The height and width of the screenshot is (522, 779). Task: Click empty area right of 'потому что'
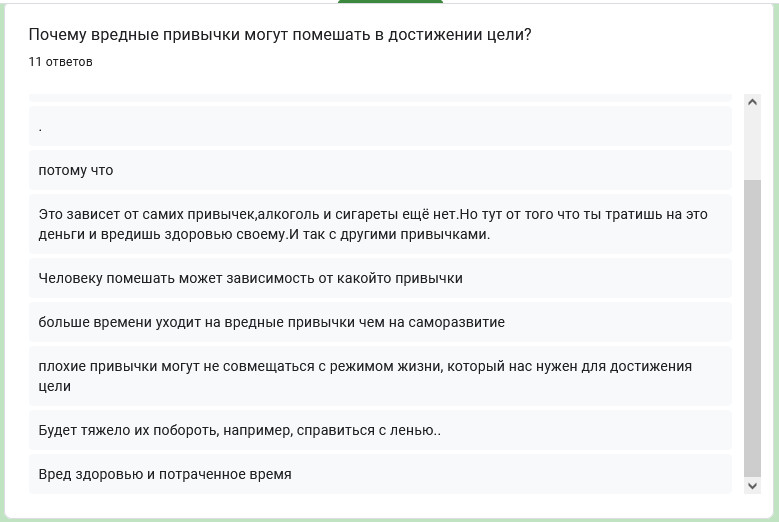click(422, 170)
